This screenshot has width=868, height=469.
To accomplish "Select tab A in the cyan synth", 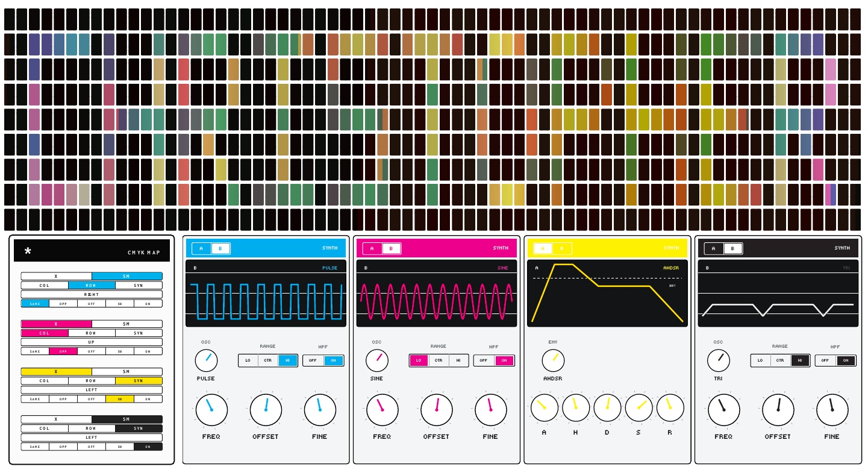I will pyautogui.click(x=202, y=248).
